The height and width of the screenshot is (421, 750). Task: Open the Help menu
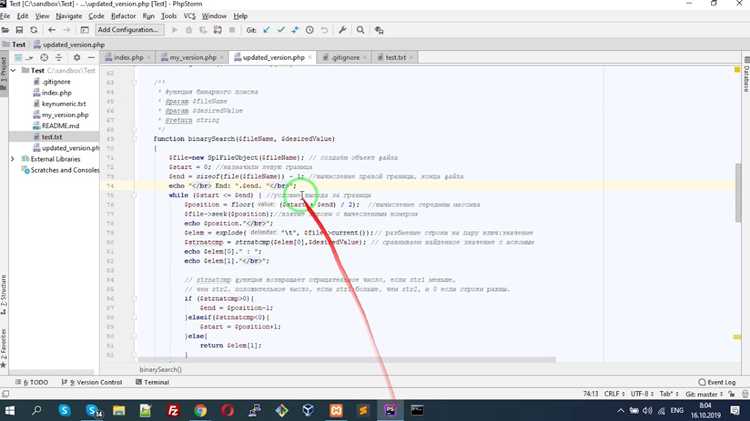tap(240, 16)
